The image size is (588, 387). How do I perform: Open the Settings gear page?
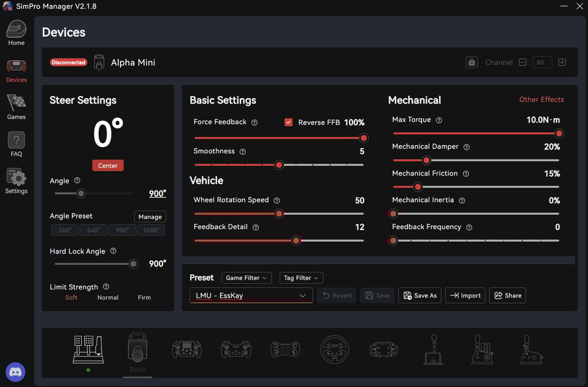16,181
